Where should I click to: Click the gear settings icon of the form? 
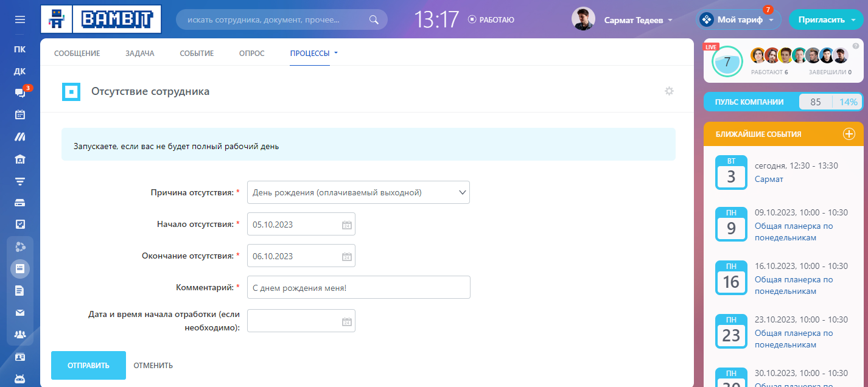tap(669, 91)
